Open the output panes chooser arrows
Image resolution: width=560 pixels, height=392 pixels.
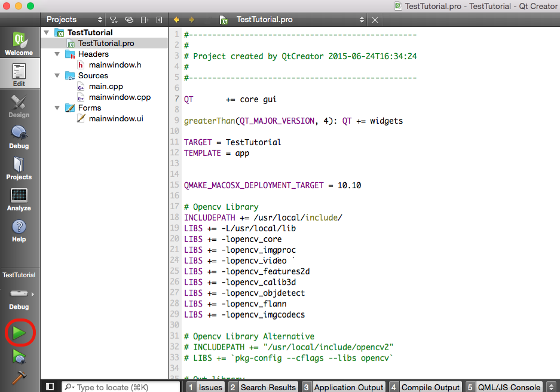tap(551, 387)
